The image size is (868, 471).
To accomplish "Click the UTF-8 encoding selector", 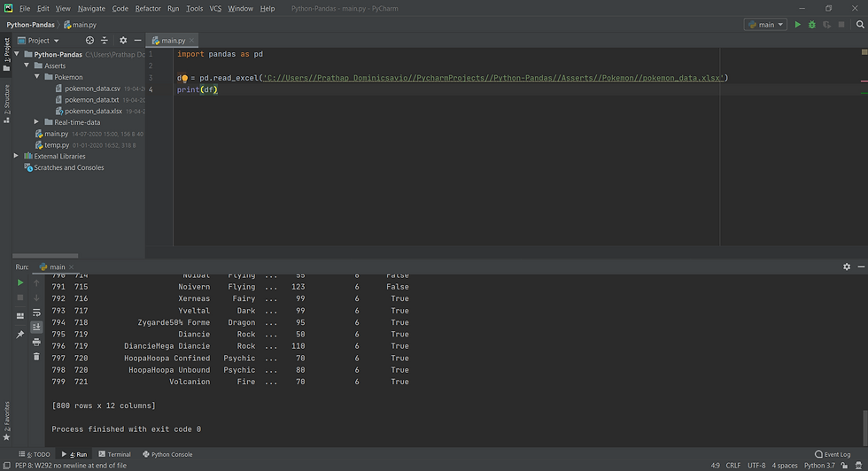I will pos(756,466).
